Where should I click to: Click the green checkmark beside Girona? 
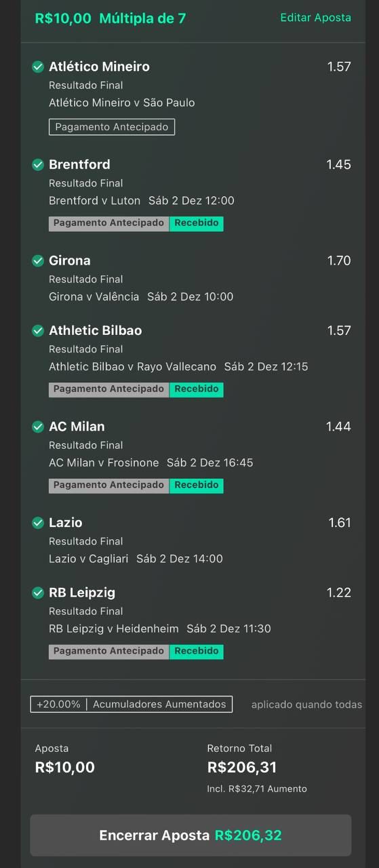click(x=38, y=260)
